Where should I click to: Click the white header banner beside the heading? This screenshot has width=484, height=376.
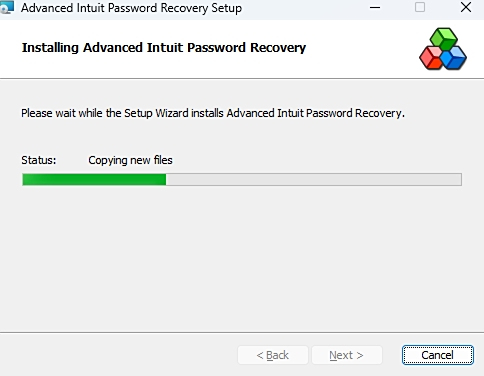coord(362,48)
